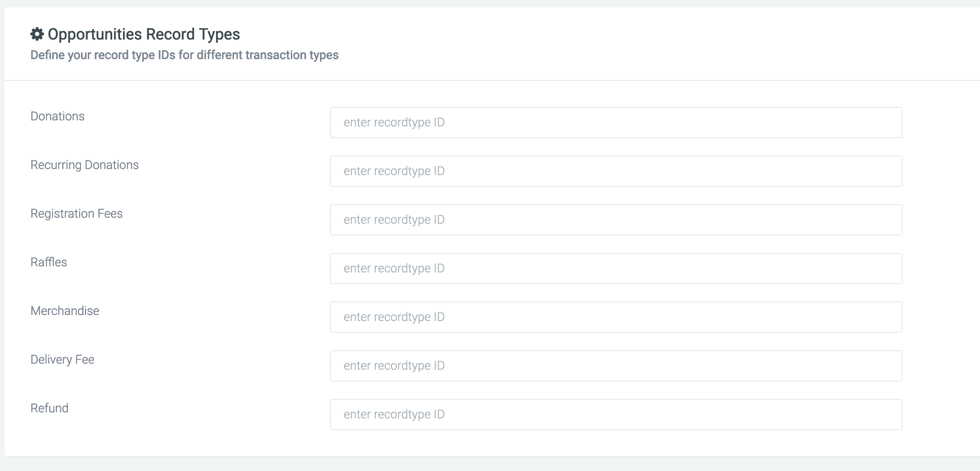Focus the Donations recordtype ID field
This screenshot has height=471, width=980.
tap(616, 123)
